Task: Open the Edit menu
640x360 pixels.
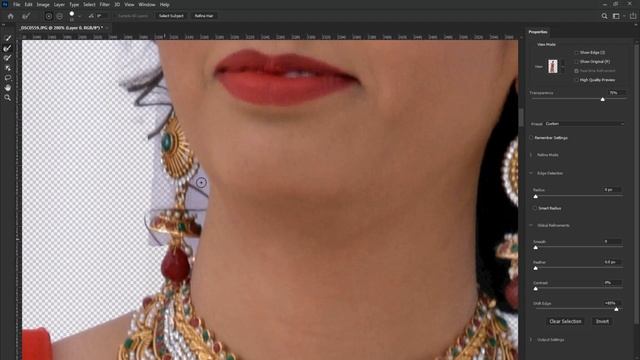Action: pos(28,4)
